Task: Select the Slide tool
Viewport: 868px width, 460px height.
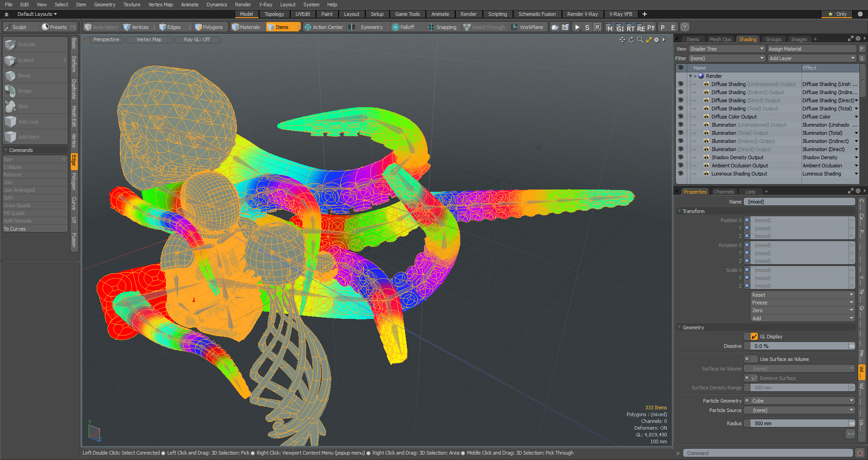Action: (35, 106)
